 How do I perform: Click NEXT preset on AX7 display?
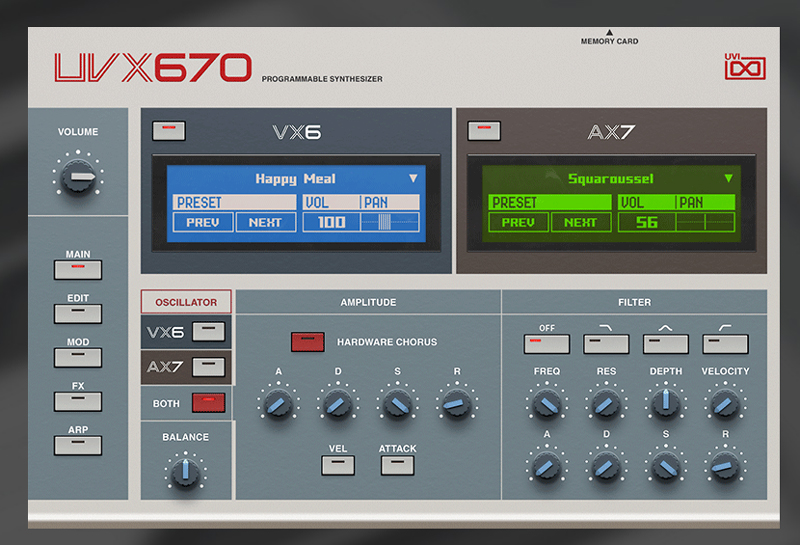[581, 222]
